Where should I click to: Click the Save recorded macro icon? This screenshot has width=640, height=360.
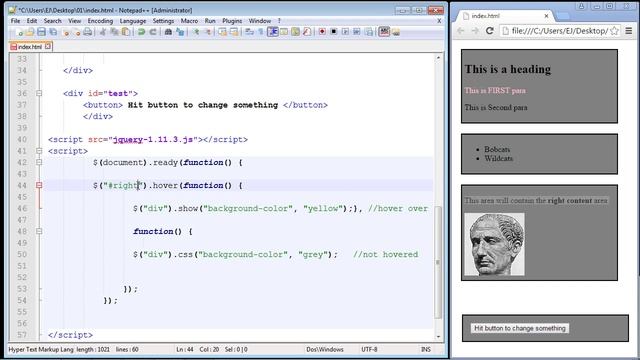tap(369, 32)
